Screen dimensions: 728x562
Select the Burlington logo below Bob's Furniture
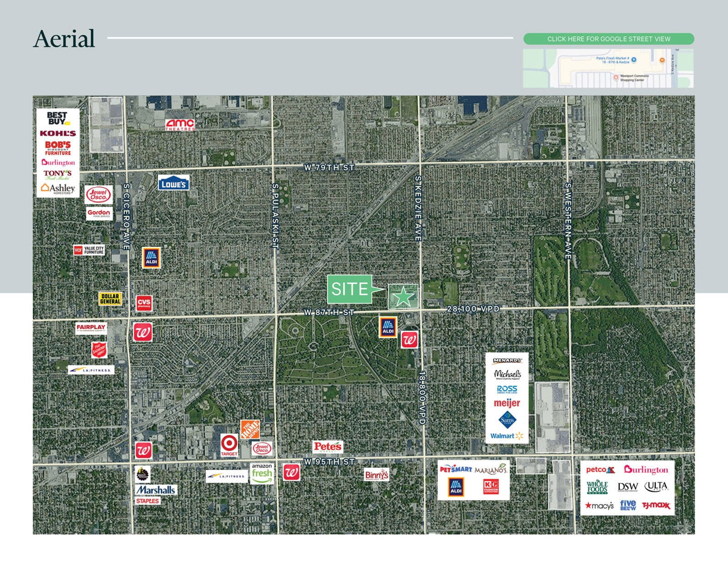click(58, 162)
